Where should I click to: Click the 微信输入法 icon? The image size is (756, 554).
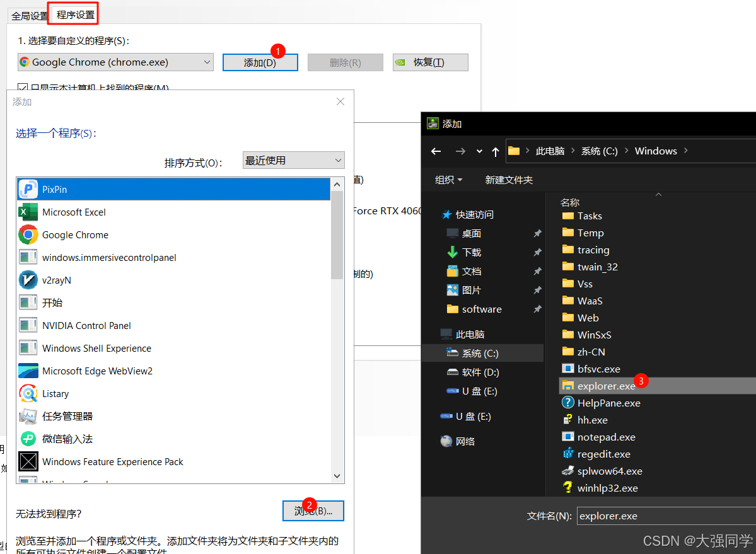click(28, 439)
